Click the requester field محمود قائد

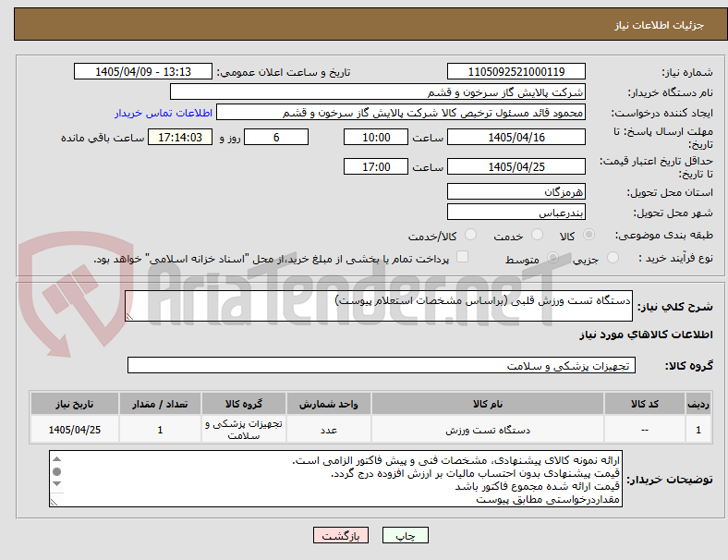click(x=401, y=113)
